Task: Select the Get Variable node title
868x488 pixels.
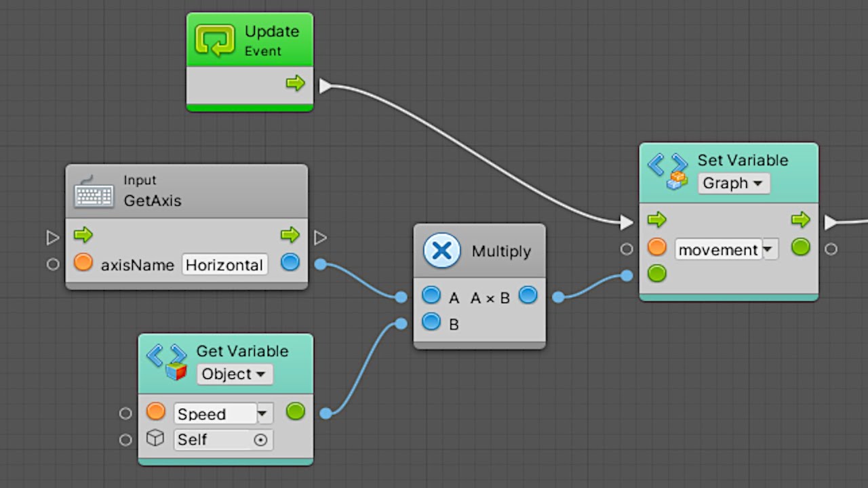Action: (x=242, y=351)
